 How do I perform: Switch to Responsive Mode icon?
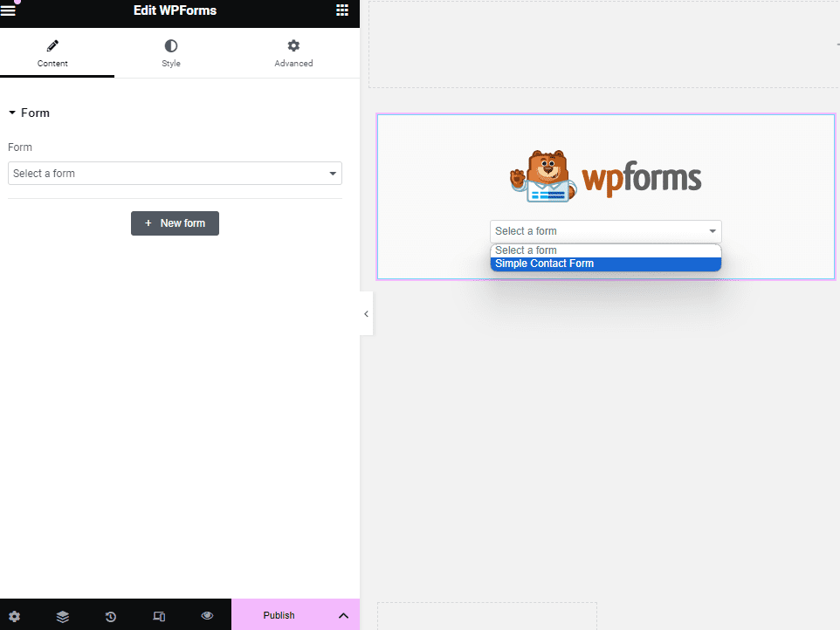[x=159, y=616]
